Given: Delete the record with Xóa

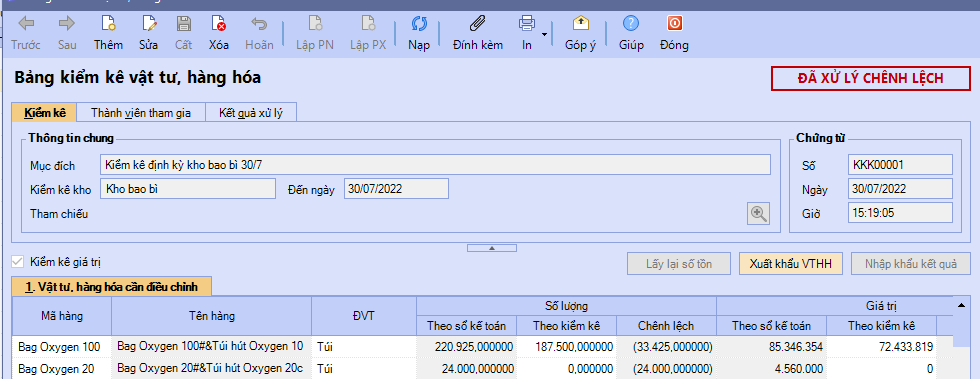Looking at the screenshot, I should (x=219, y=34).
